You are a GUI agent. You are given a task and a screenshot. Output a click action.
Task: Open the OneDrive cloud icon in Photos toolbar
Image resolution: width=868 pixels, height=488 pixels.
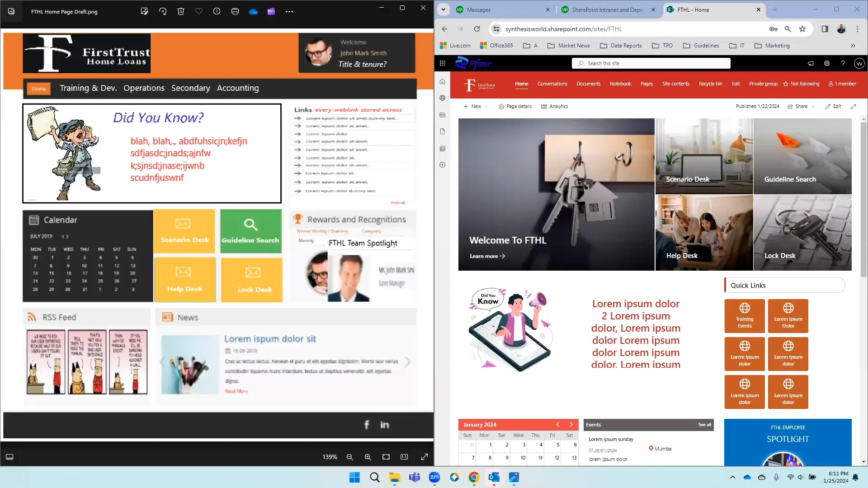pos(253,11)
